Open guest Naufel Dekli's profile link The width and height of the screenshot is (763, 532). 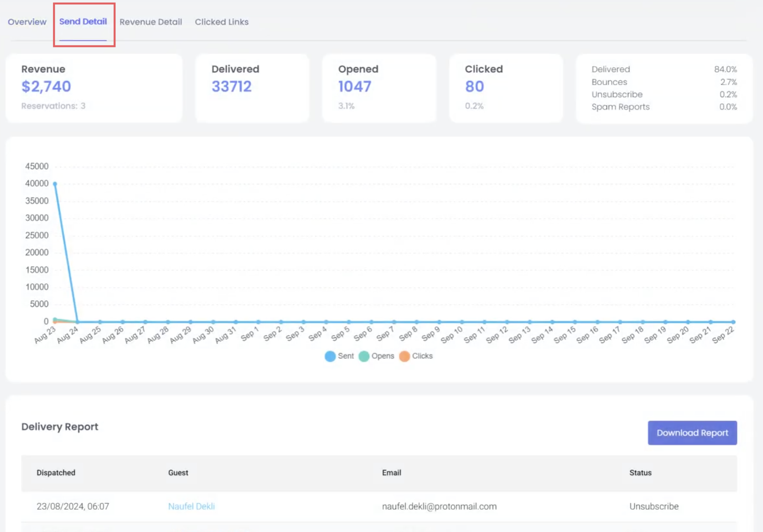191,506
